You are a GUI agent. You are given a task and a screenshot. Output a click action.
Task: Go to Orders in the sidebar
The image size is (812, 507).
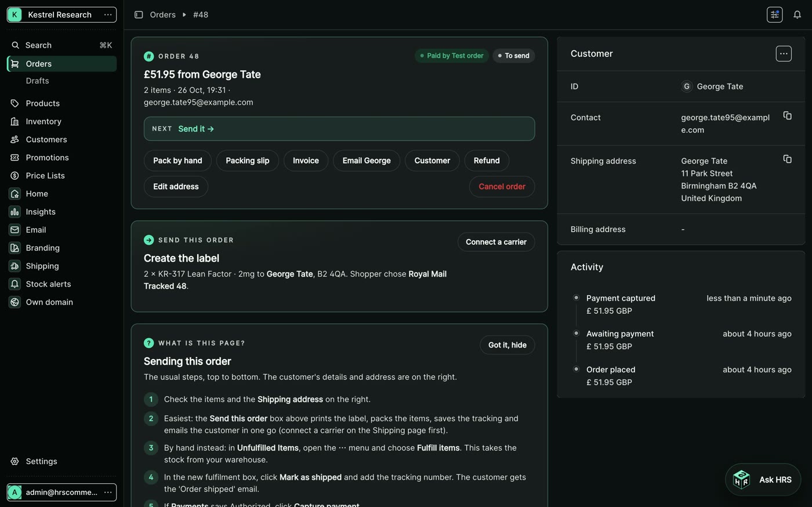(x=61, y=64)
